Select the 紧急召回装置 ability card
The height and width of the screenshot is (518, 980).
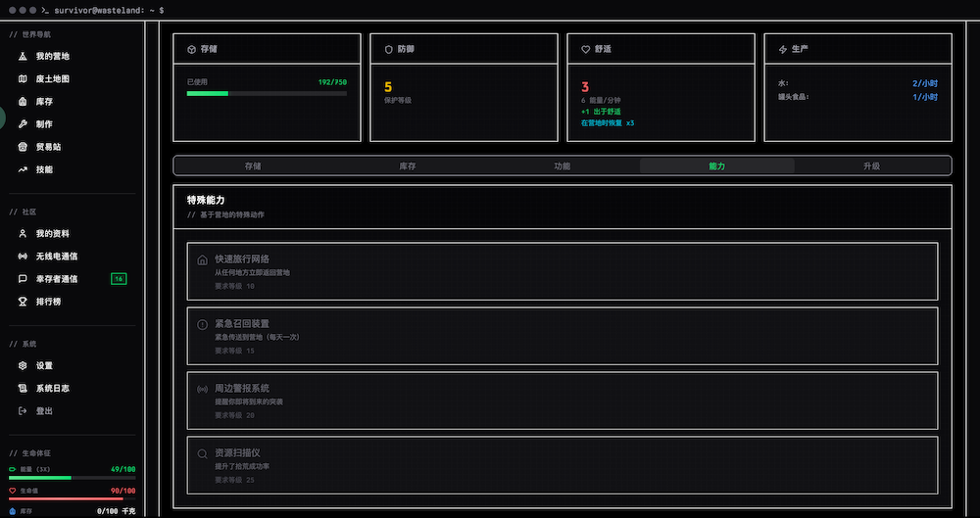562,336
